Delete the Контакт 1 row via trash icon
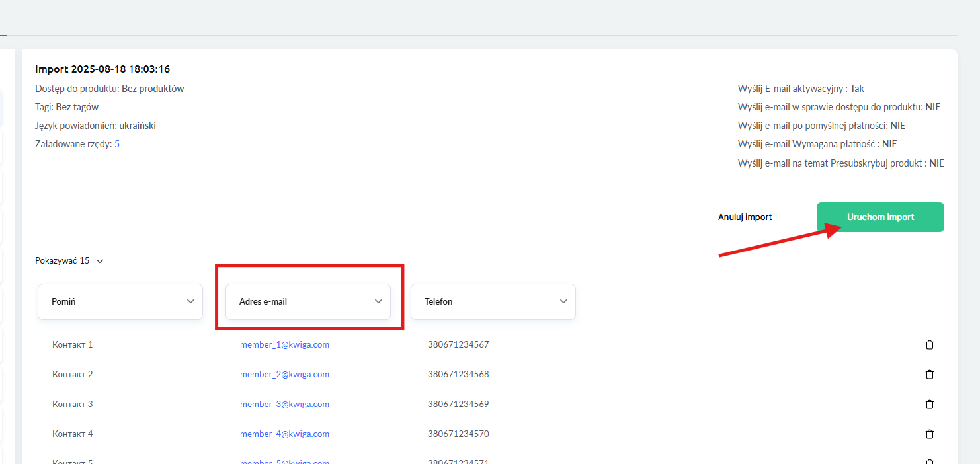Image resolution: width=980 pixels, height=464 pixels. [929, 344]
